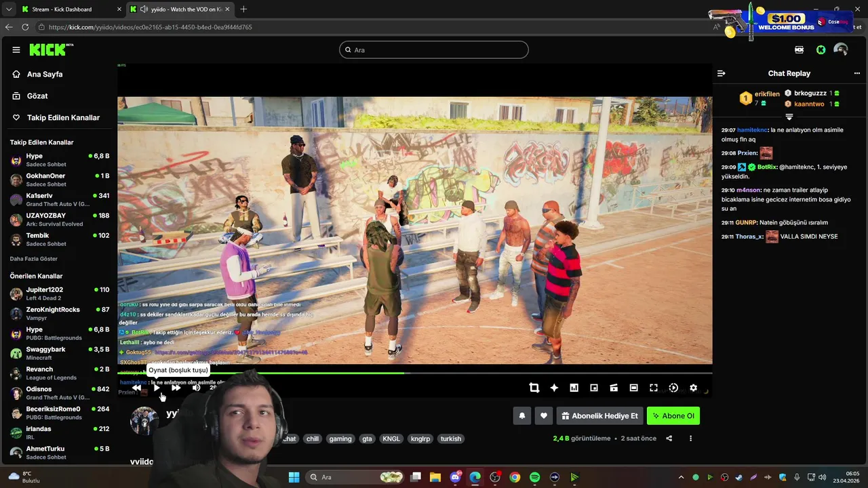Viewport: 868px width, 488px height.
Task: Click Abone Ol subscribe button
Action: click(673, 416)
